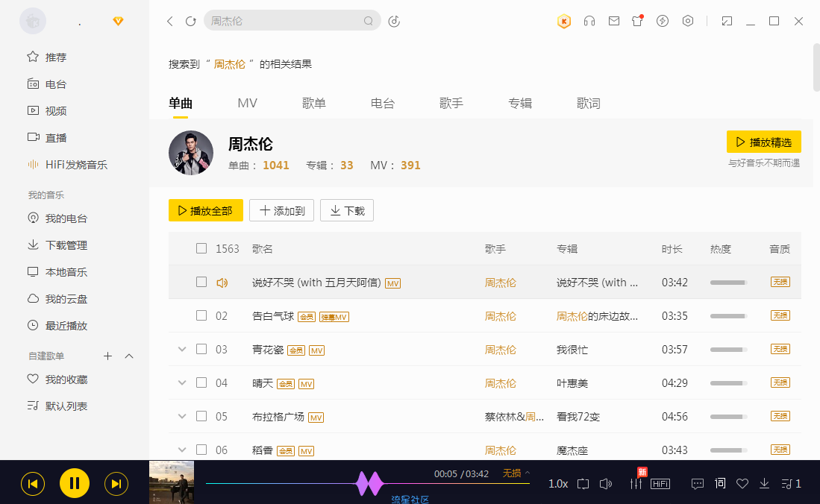Open the headphones icon in top bar
The height and width of the screenshot is (504, 820).
589,21
